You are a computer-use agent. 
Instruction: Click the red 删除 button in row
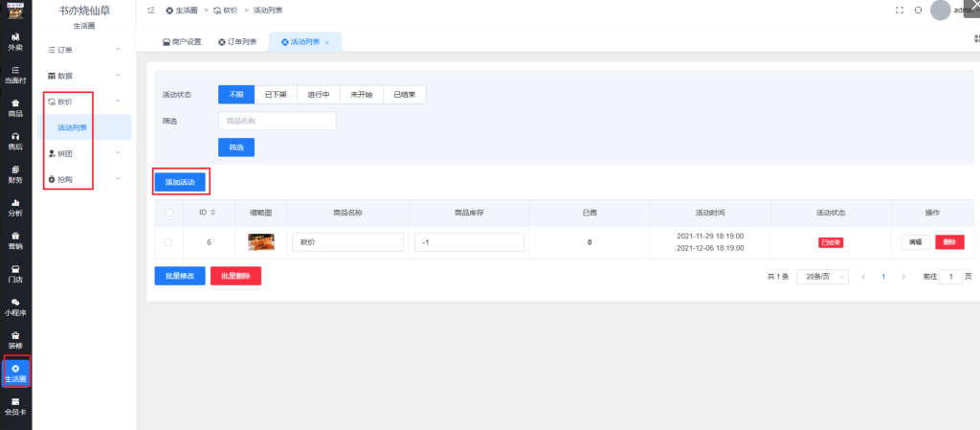tap(949, 242)
